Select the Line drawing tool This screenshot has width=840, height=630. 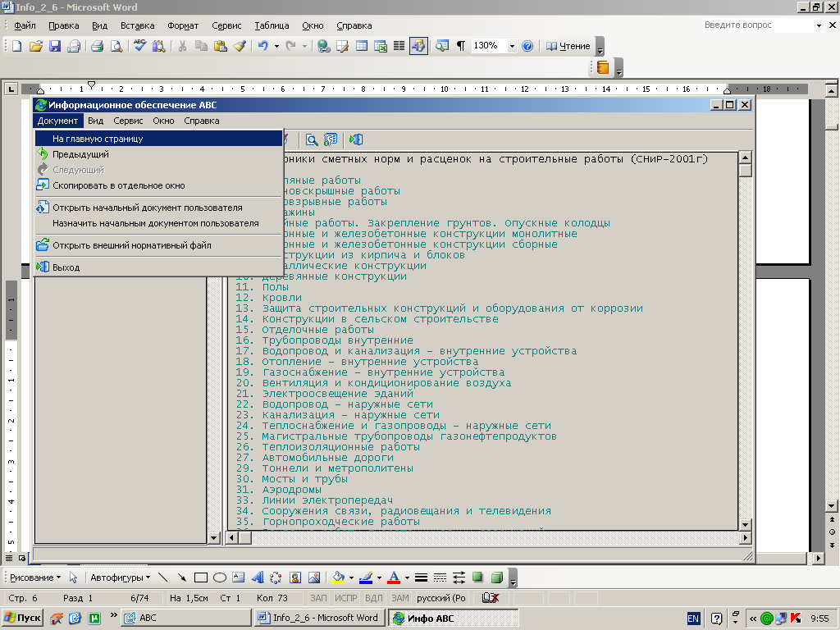[163, 577]
